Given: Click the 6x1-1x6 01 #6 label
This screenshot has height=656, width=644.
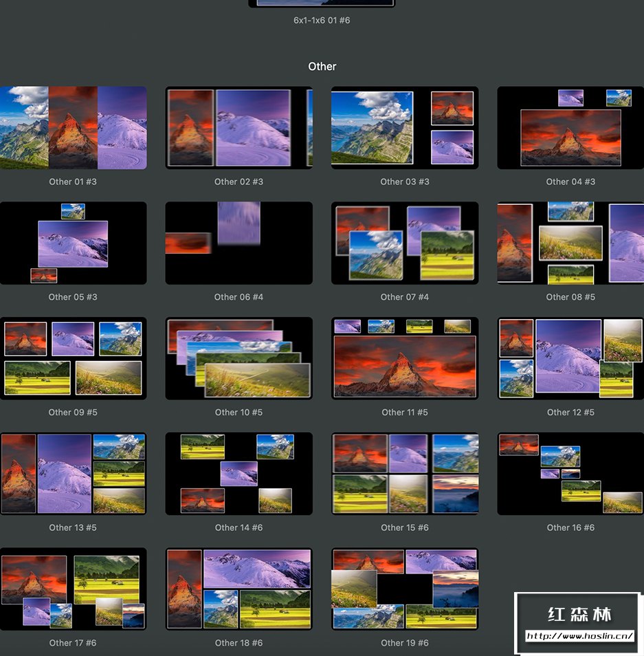Looking at the screenshot, I should [x=322, y=20].
